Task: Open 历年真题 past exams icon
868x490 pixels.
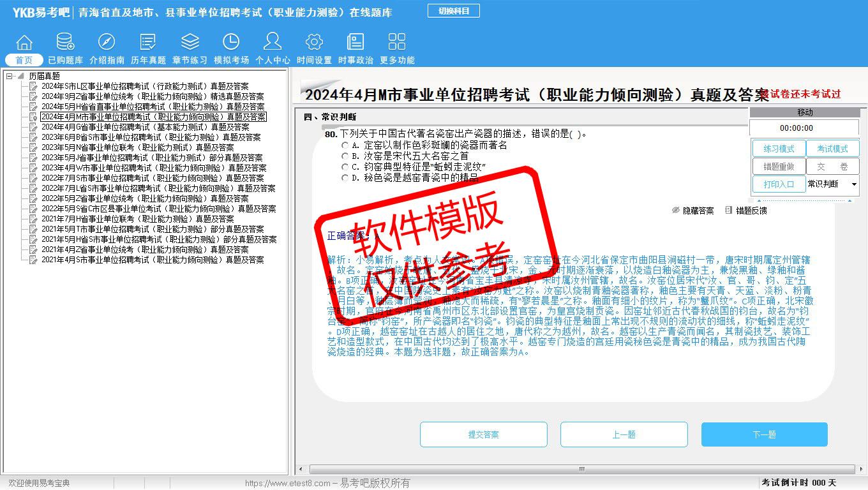Action: pos(148,43)
